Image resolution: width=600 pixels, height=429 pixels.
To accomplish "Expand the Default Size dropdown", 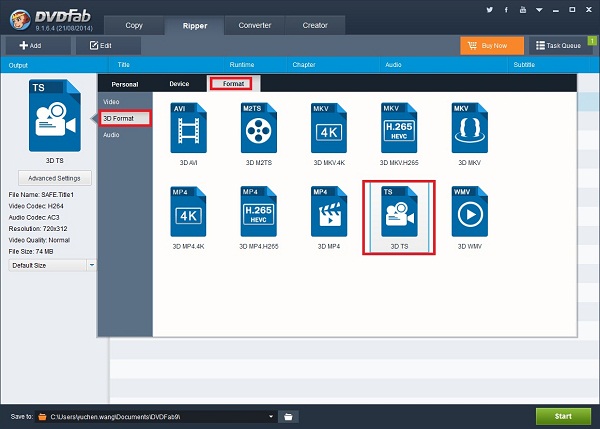I will pyautogui.click(x=91, y=265).
